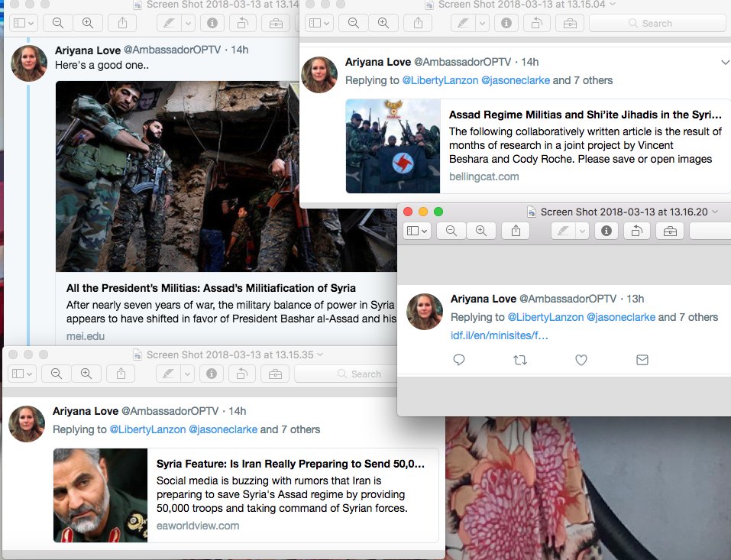Expand markup pen options in 13.16.20 window
This screenshot has height=560, width=731.
[x=582, y=231]
